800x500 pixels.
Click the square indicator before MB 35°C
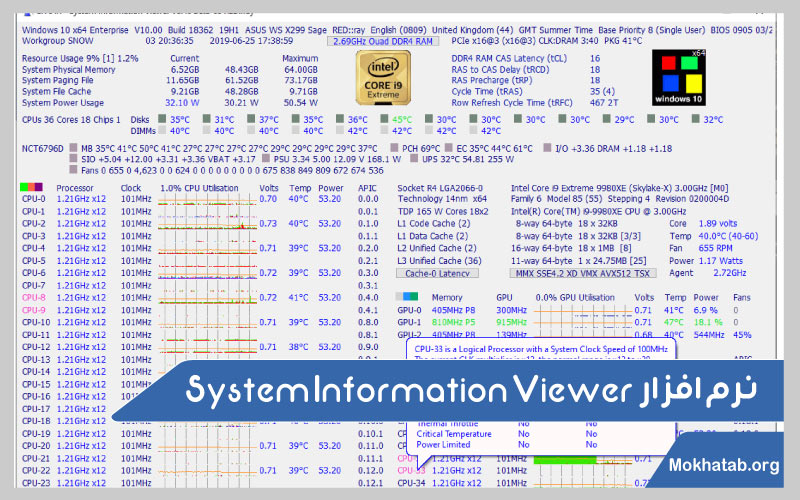pyautogui.click(x=73, y=148)
